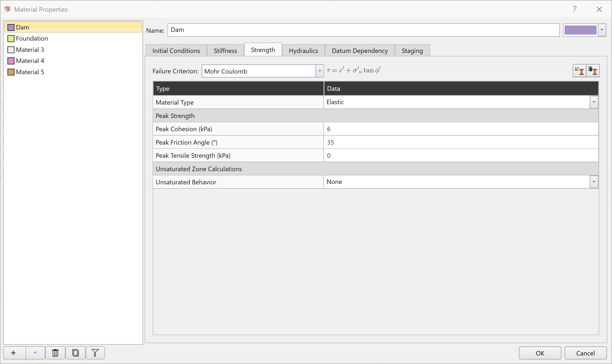Click the copy material icon
Image resolution: width=612 pixels, height=364 pixels.
tap(75, 353)
